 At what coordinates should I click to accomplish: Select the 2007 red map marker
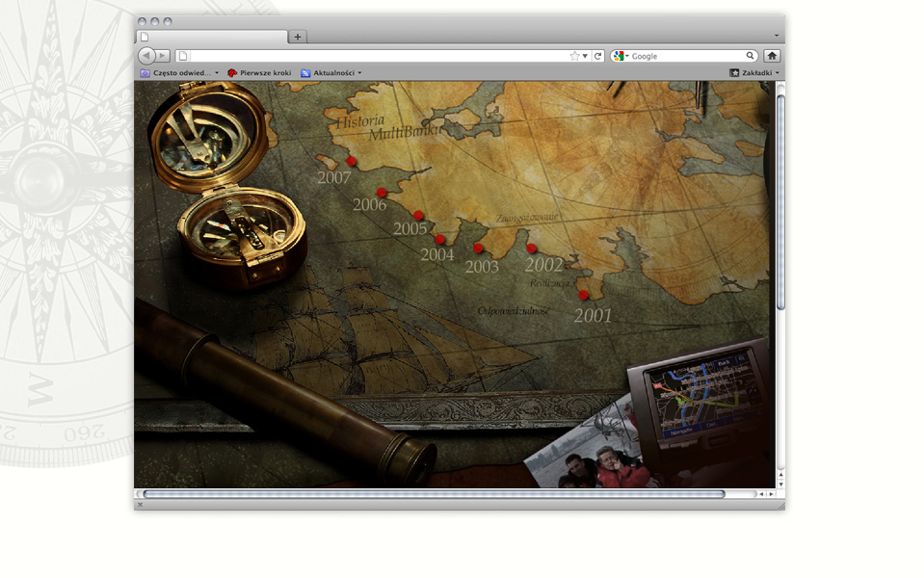(352, 161)
